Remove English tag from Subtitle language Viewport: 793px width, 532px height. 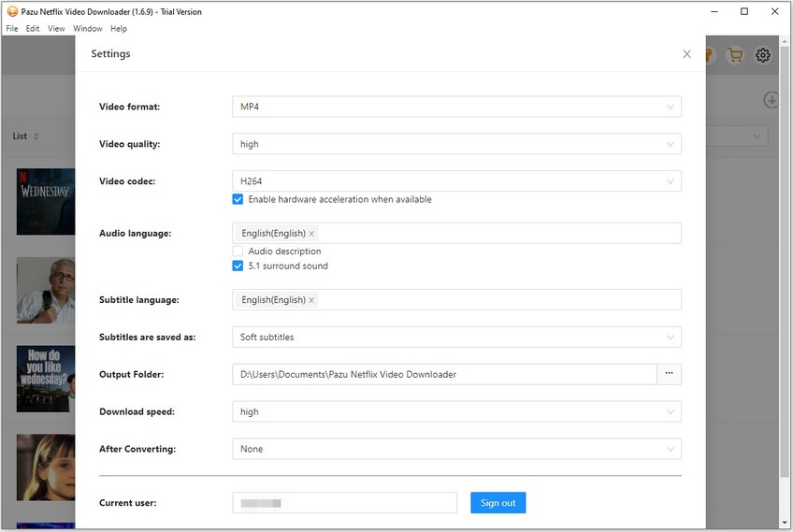(311, 300)
